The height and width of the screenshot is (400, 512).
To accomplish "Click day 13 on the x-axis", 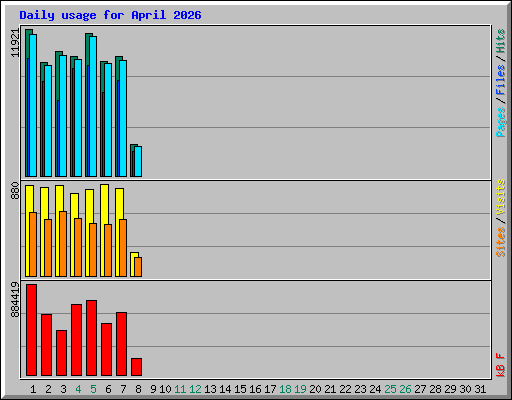I will 210,389.
